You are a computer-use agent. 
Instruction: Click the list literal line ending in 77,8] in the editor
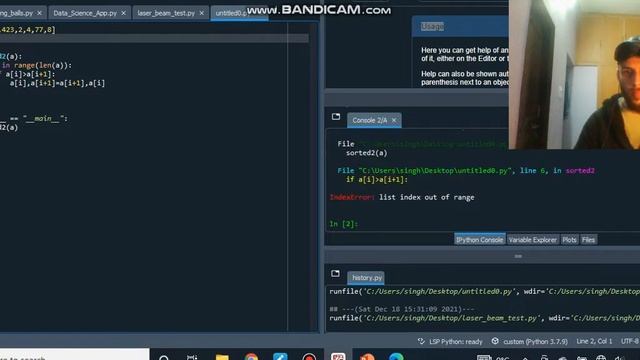coord(28,30)
